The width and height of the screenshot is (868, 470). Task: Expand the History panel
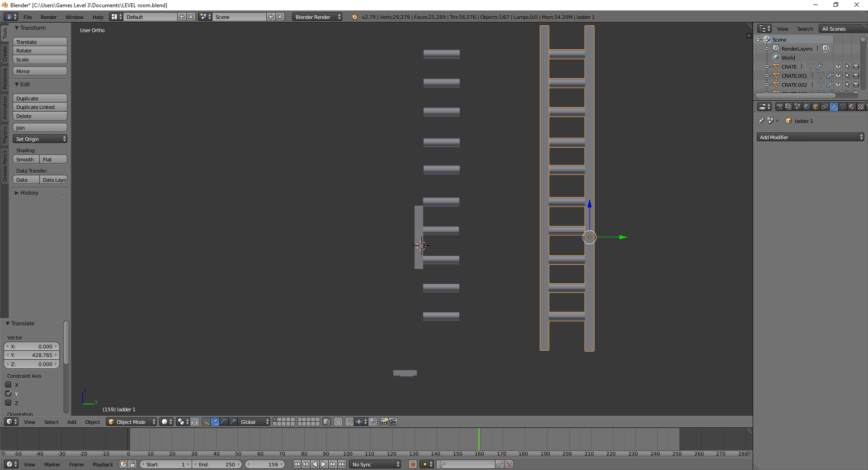(x=29, y=193)
